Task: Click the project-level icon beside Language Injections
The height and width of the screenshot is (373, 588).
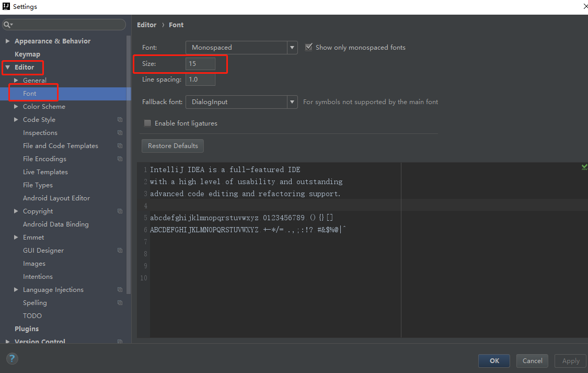Action: (120, 290)
